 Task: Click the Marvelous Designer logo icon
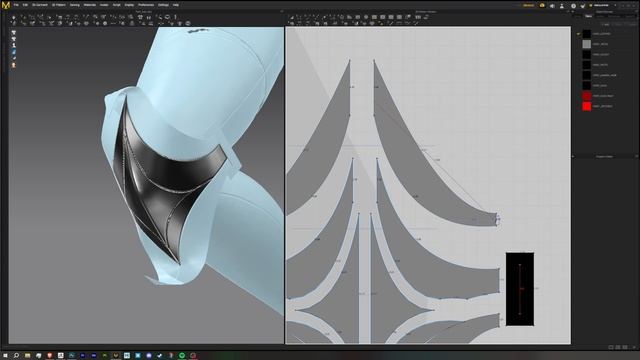pyautogui.click(x=6, y=5)
